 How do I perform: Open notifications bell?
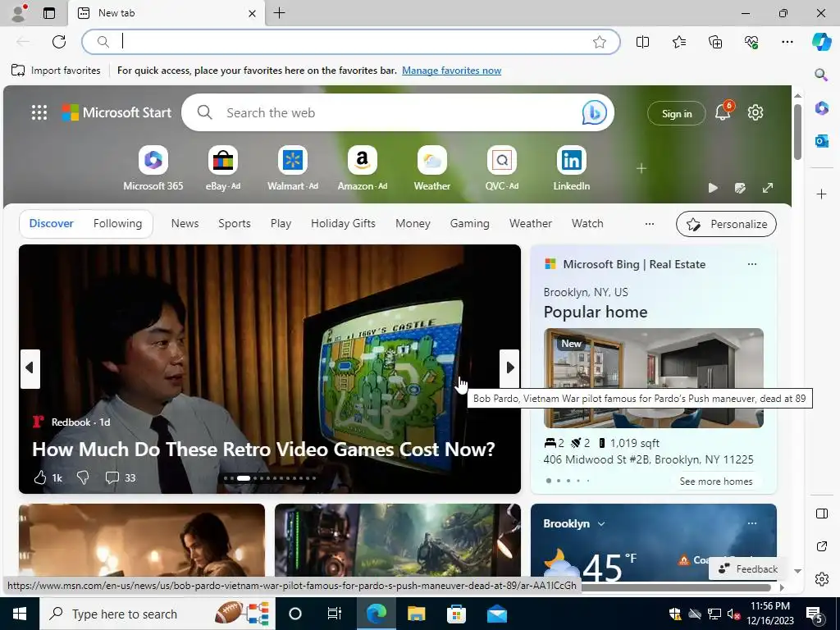click(x=723, y=112)
